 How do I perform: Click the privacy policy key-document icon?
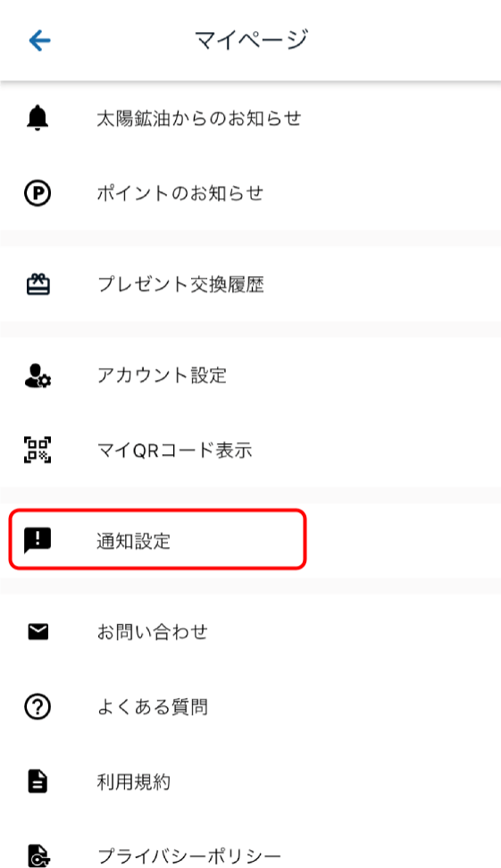tap(38, 855)
